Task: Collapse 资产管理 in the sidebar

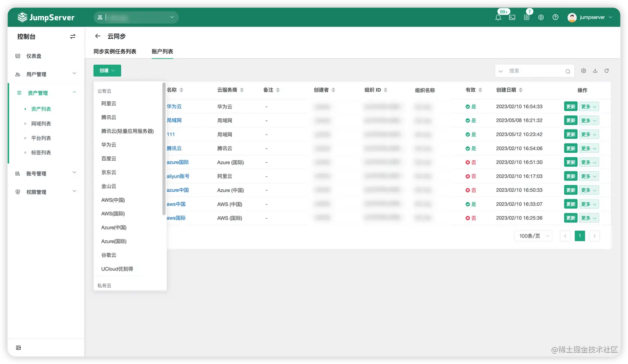Action: pyautogui.click(x=74, y=92)
